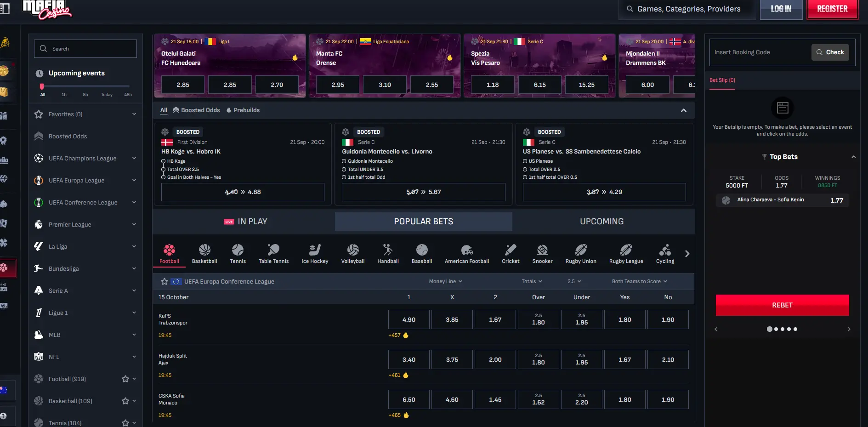Click the REGISTER button
This screenshot has width=868, height=427.
(832, 9)
